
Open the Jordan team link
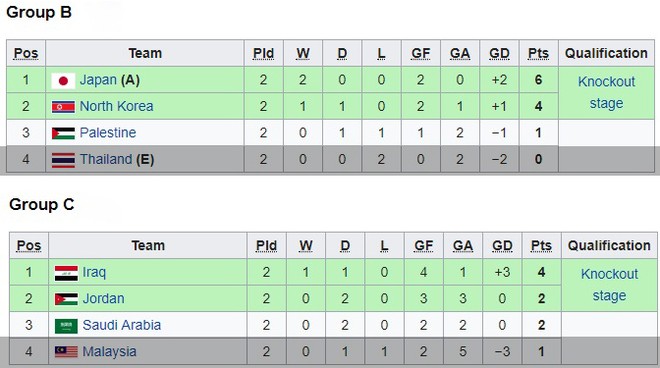tap(103, 299)
